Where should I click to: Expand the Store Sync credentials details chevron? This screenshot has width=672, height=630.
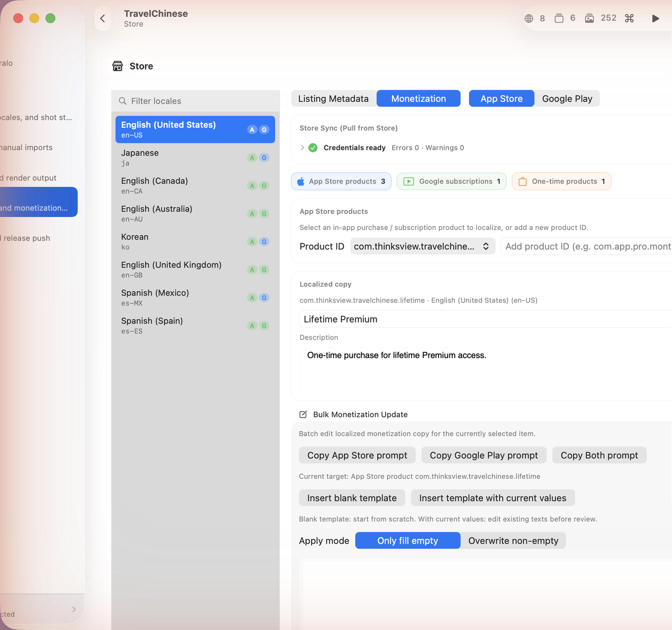coord(302,147)
